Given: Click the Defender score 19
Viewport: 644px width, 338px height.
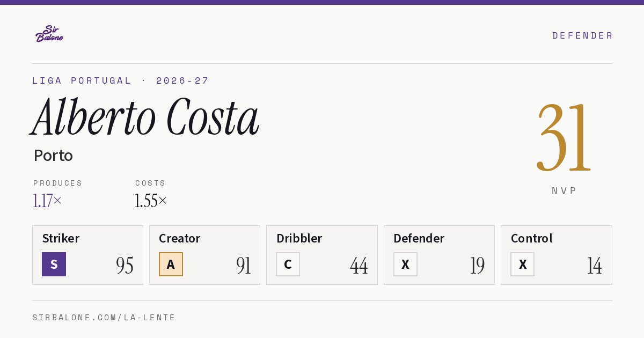Looking at the screenshot, I should point(477,266).
